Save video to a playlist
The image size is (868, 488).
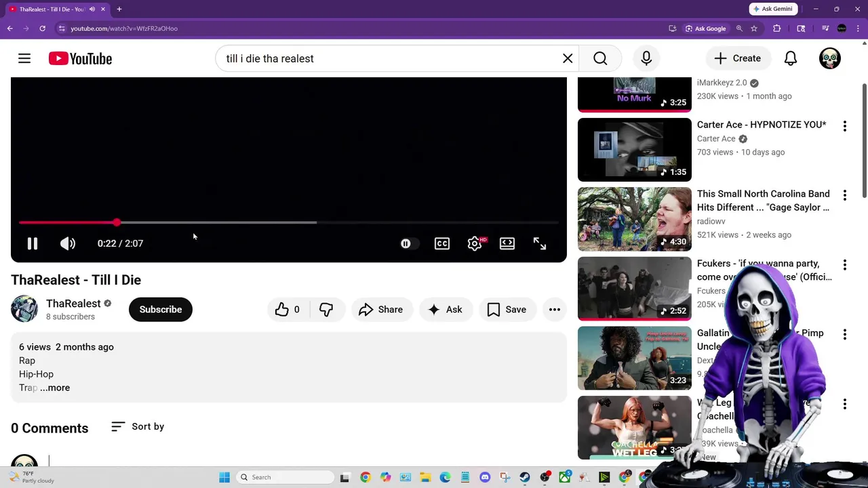point(507,309)
